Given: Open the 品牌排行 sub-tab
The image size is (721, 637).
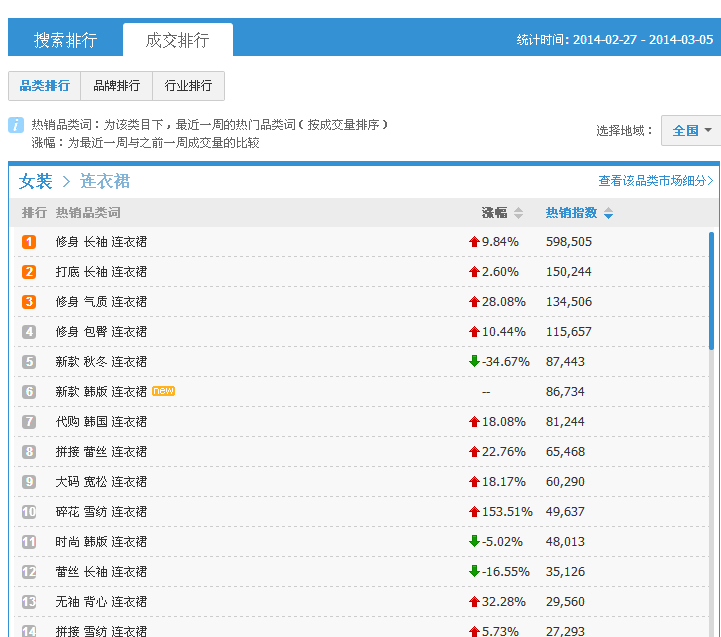Looking at the screenshot, I should (116, 86).
